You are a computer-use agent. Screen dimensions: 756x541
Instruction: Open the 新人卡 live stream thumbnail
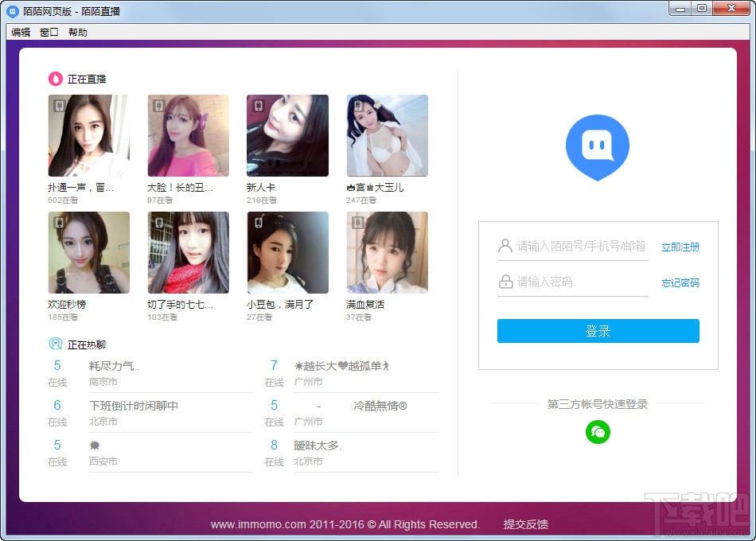coord(287,135)
